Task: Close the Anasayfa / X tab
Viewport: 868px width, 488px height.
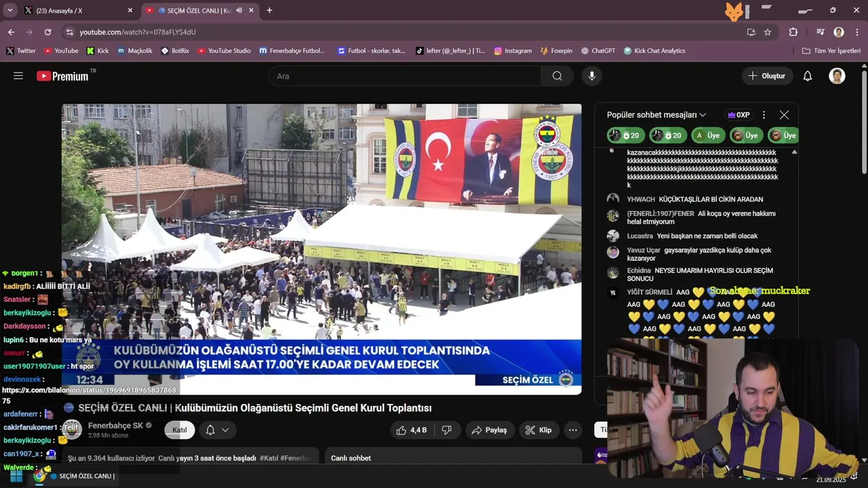Action: tap(130, 10)
